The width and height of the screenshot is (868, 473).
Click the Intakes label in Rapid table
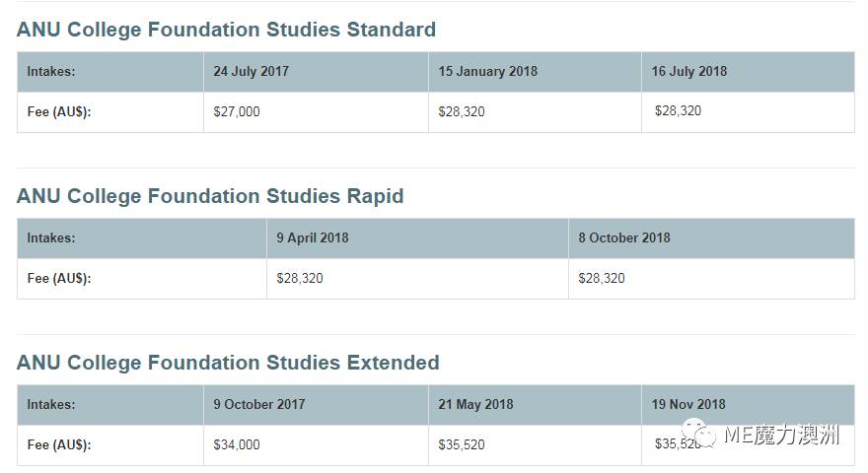51,237
